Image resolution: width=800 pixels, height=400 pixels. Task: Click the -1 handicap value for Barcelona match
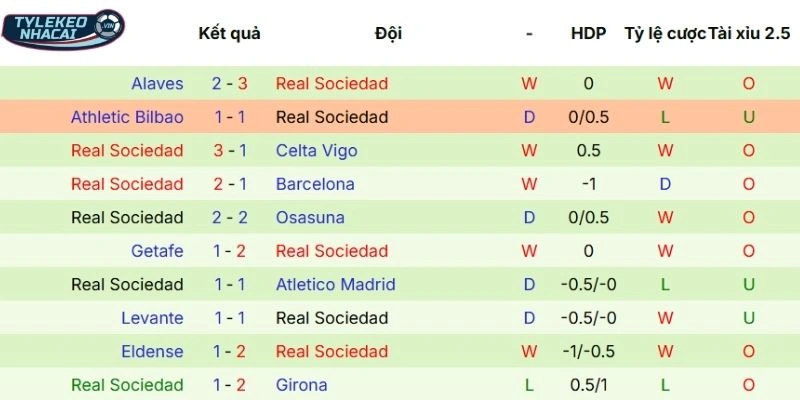[588, 184]
